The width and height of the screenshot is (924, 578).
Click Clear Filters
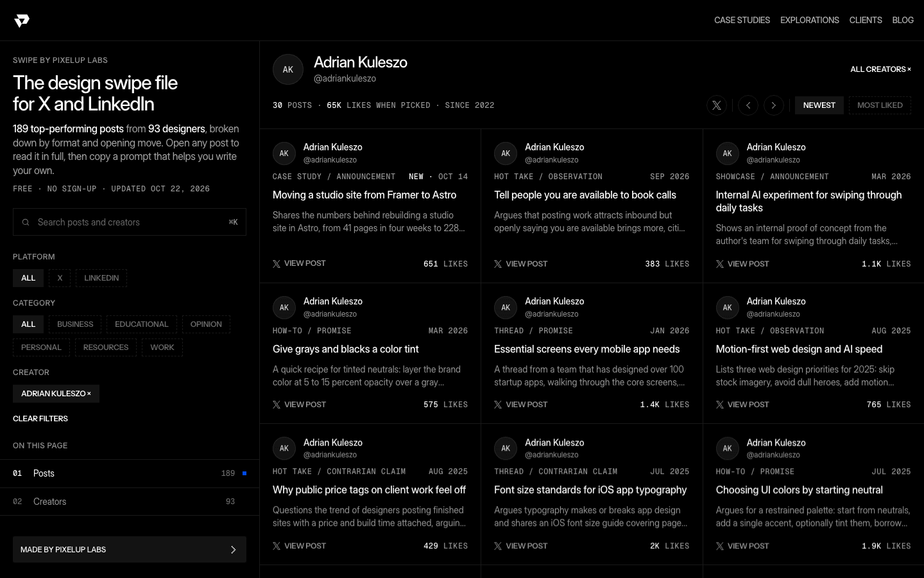[x=40, y=419]
